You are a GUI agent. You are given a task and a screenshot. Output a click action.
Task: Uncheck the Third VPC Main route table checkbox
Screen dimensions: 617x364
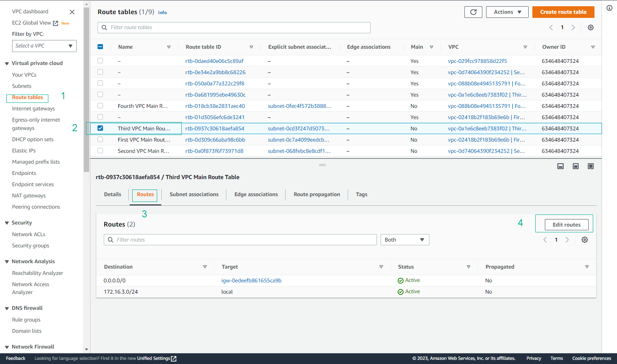(x=100, y=128)
